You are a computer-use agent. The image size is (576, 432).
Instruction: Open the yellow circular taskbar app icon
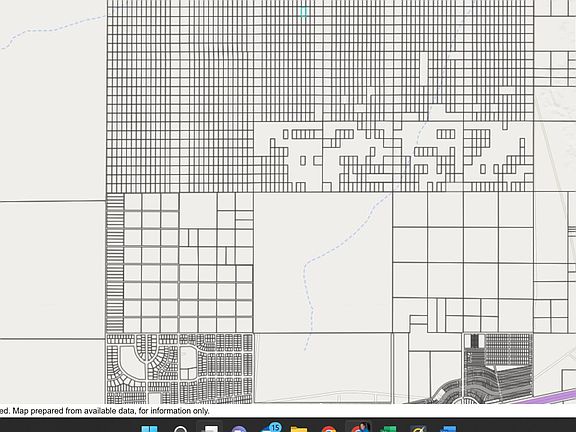tap(418, 429)
